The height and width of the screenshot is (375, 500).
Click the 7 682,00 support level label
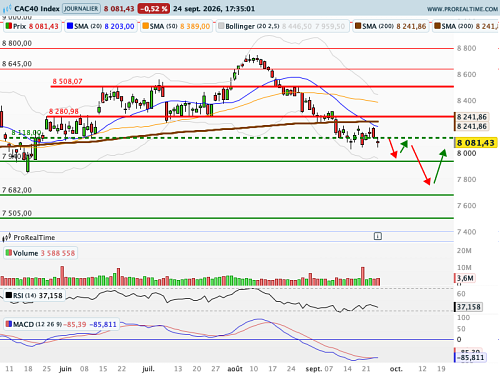coord(17,190)
